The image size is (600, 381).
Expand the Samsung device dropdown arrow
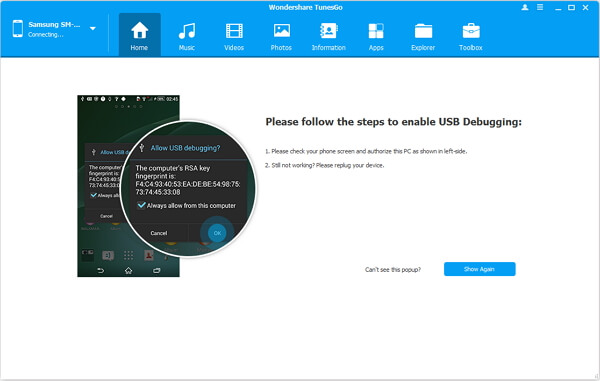click(x=93, y=28)
